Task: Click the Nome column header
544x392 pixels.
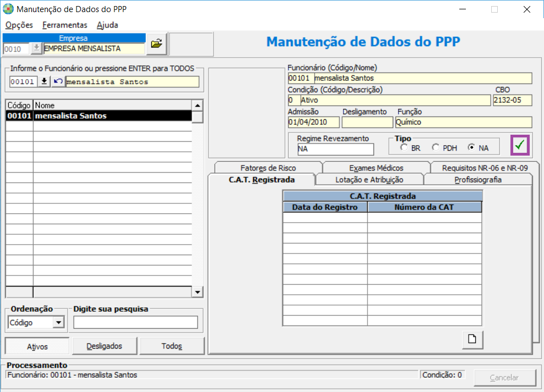Action: (x=112, y=105)
